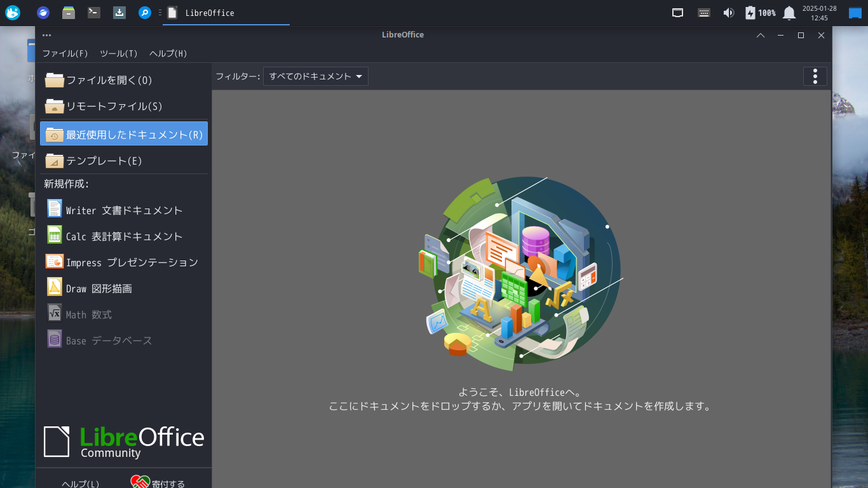The width and height of the screenshot is (868, 488).
Task: Click リモートファイル(S) remote files button
Action: point(124,106)
